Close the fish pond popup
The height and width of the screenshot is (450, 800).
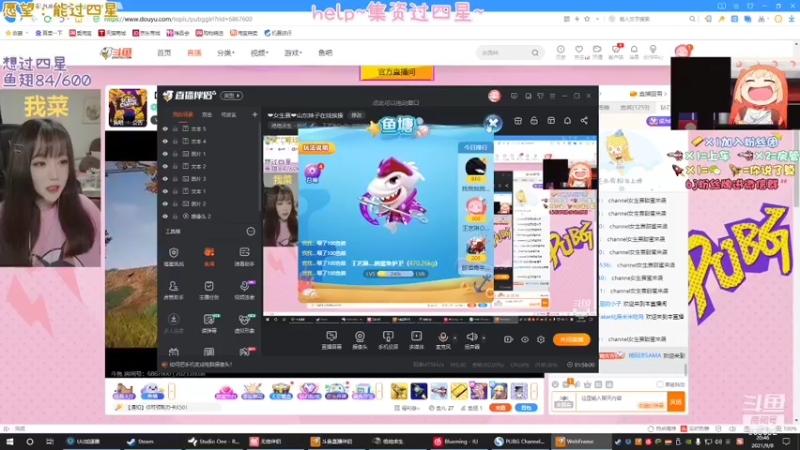(x=493, y=123)
